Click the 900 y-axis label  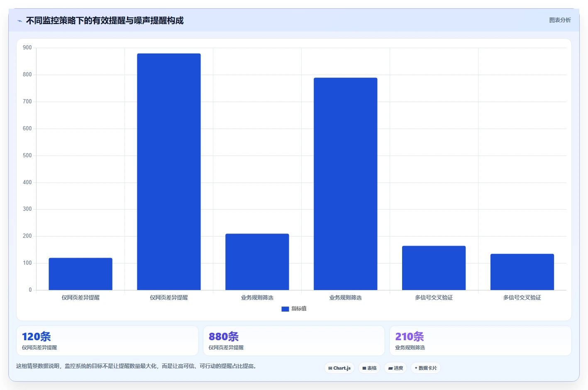27,48
